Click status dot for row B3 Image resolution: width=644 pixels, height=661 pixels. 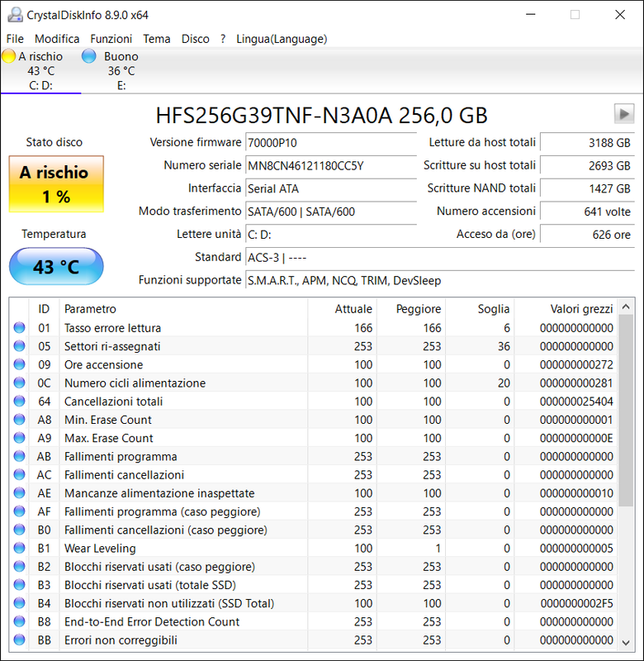point(19,585)
